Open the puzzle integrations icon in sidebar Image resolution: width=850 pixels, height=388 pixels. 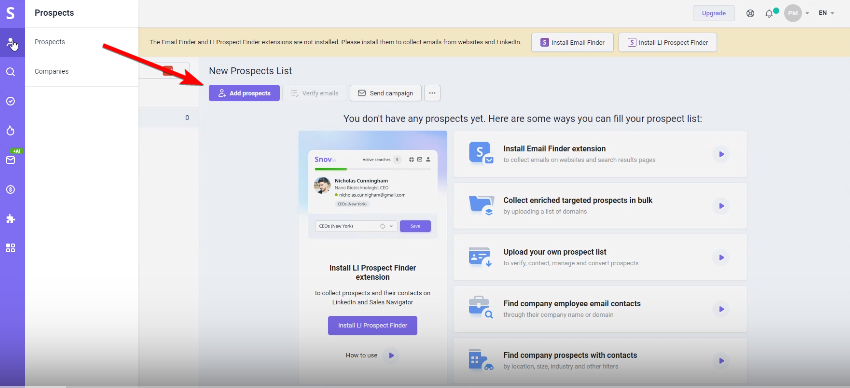(10, 219)
